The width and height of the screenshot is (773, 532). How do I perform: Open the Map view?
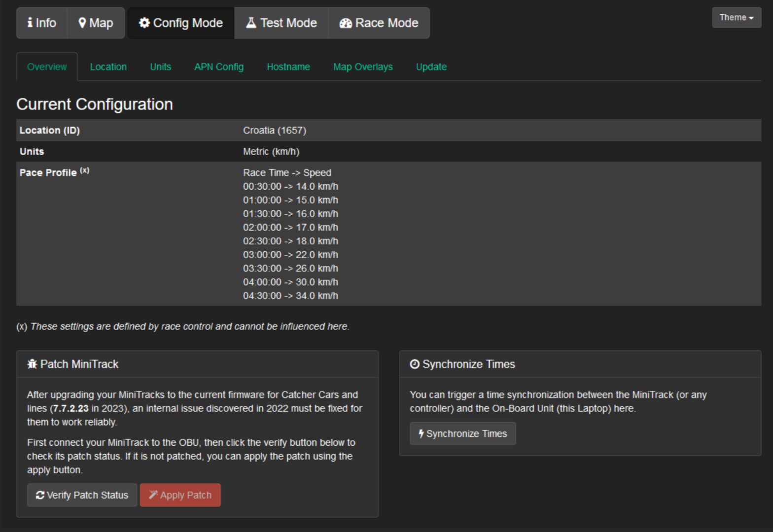tap(96, 23)
